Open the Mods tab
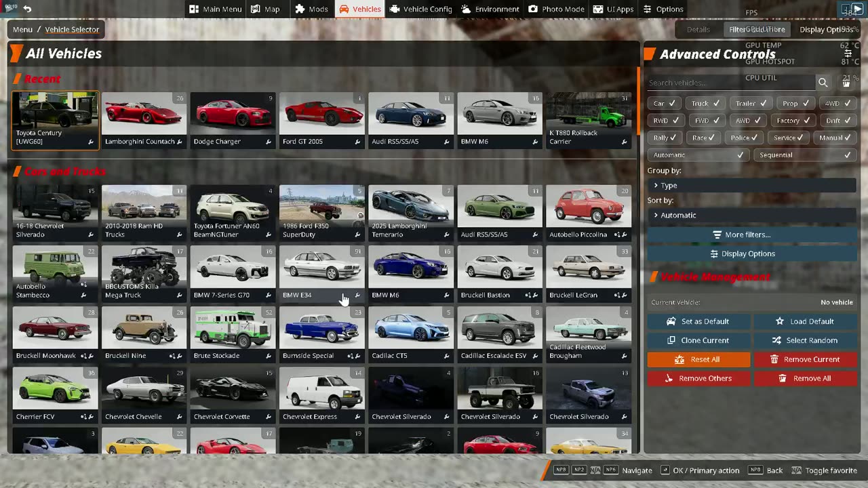The width and height of the screenshot is (868, 488). coord(311,9)
